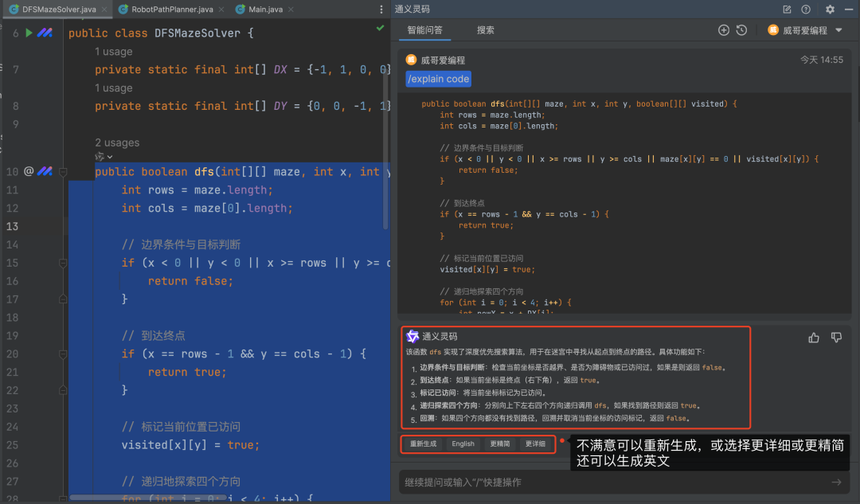Open chat history clock icon

[741, 30]
